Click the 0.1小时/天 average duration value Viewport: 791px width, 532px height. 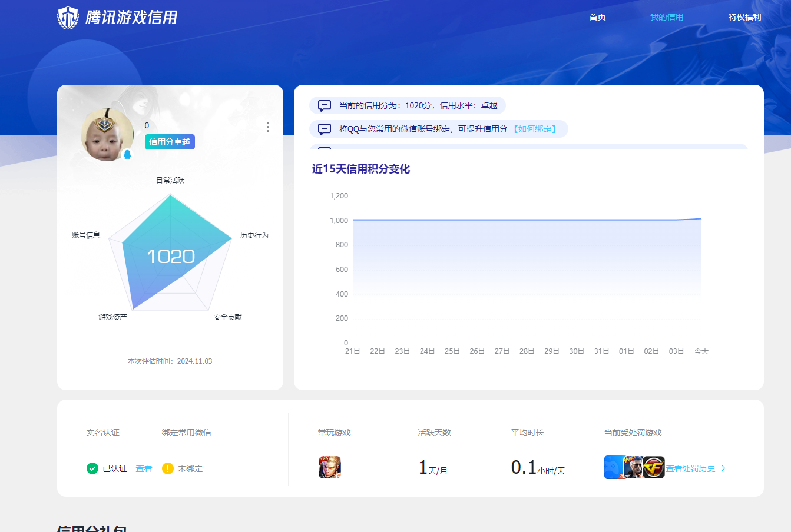coord(538,468)
